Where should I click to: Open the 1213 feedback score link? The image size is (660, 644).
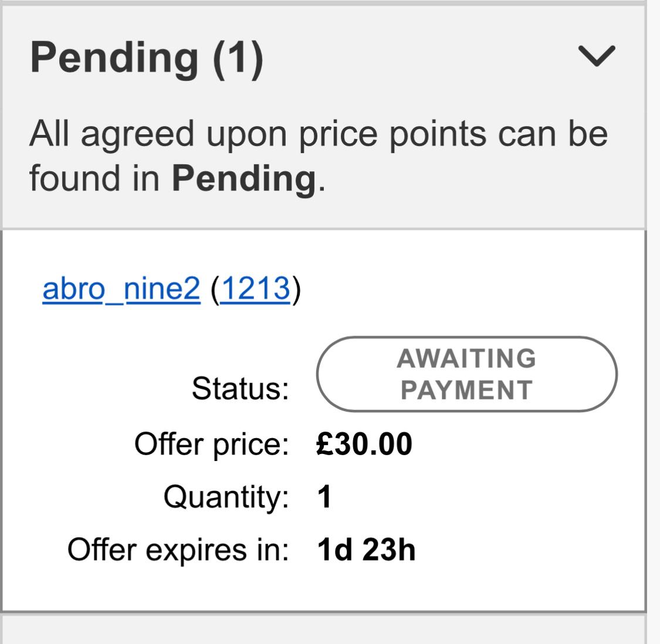[256, 289]
